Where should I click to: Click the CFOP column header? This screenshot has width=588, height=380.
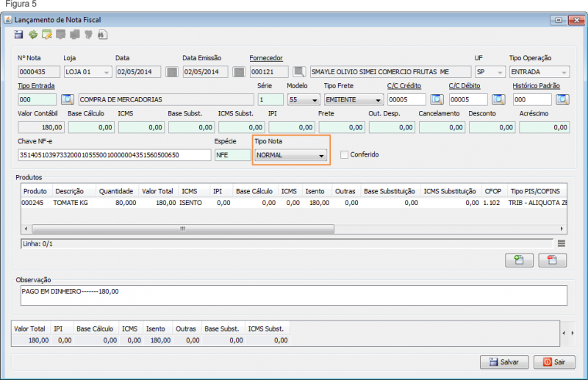coord(494,191)
